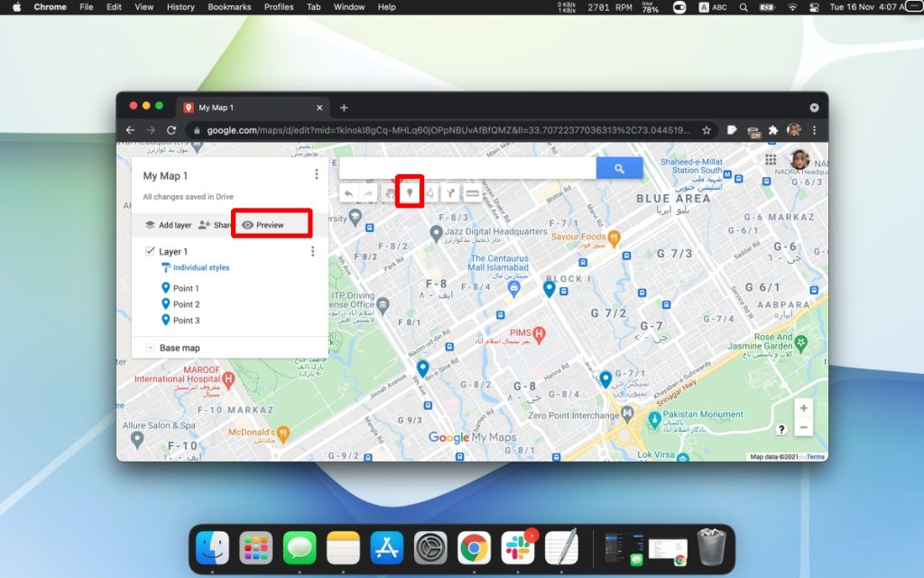Select the Measure distances ruler tool

tap(473, 192)
